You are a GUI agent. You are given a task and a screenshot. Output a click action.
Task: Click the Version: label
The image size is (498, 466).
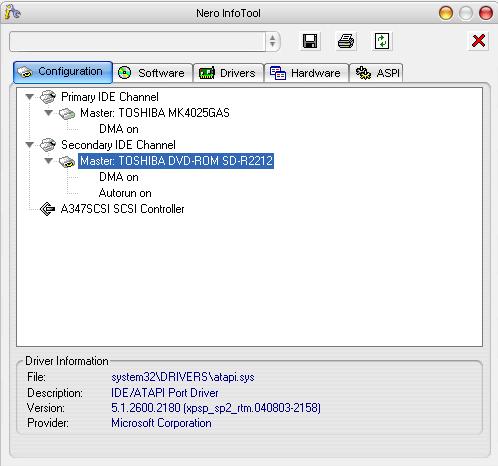click(x=46, y=408)
